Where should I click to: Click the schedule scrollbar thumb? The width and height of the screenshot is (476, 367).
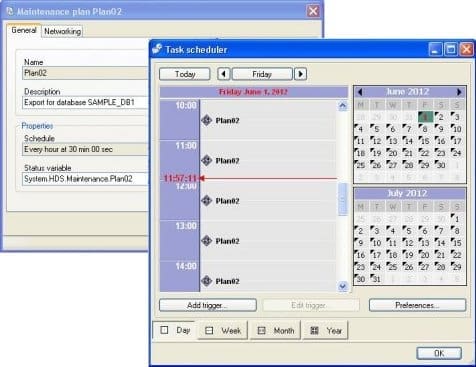[342, 199]
